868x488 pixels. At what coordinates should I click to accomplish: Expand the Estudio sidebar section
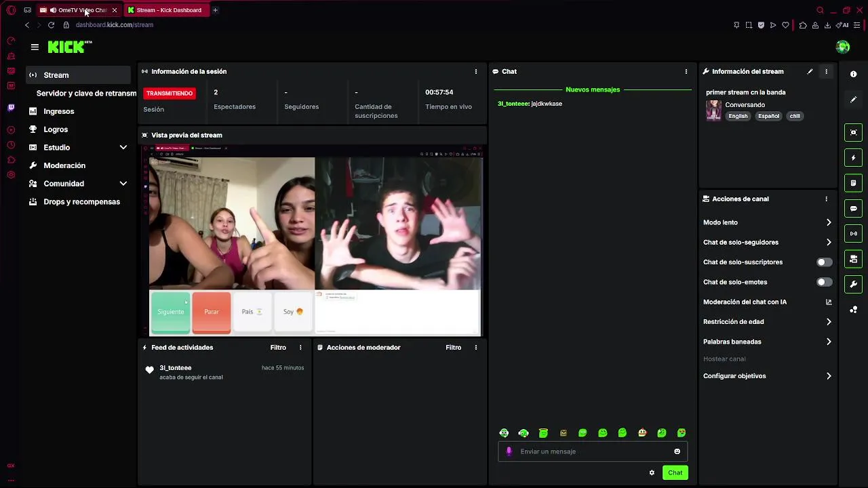123,148
